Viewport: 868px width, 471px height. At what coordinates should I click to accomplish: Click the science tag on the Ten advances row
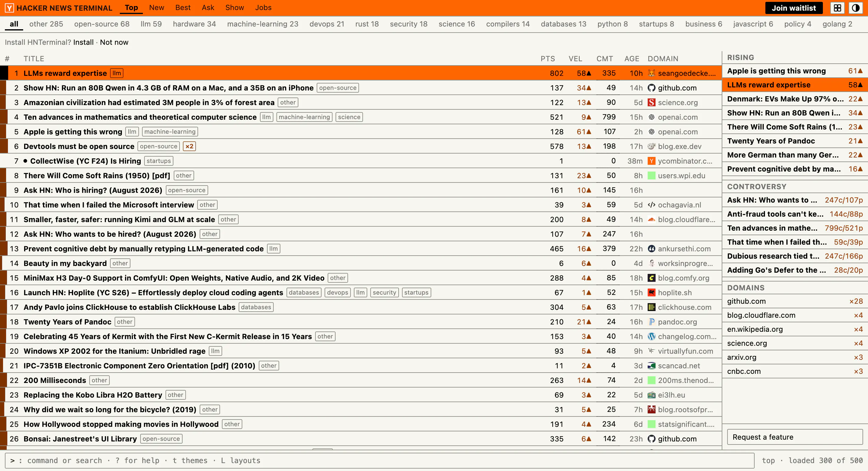click(349, 117)
